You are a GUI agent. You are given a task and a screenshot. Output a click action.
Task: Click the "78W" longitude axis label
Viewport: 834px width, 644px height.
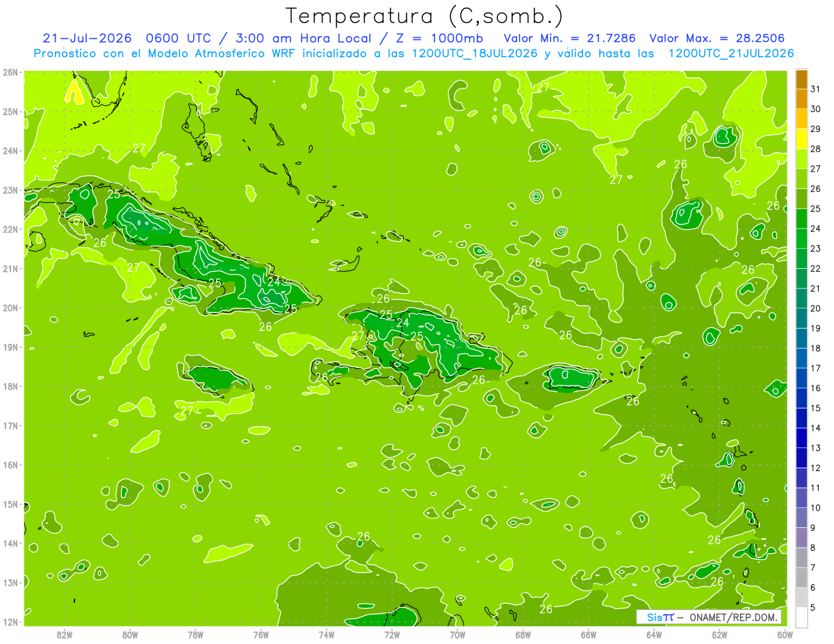point(195,634)
